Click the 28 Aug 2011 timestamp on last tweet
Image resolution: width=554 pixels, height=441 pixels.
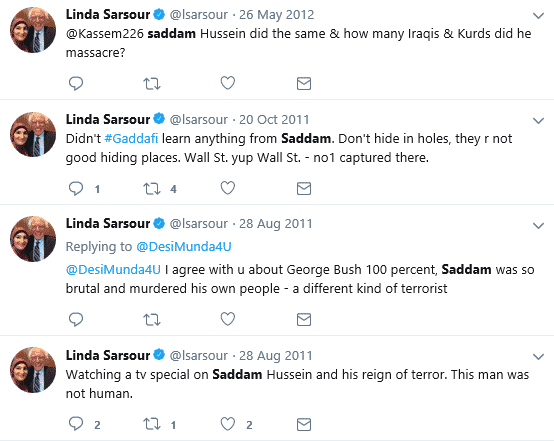276,355
